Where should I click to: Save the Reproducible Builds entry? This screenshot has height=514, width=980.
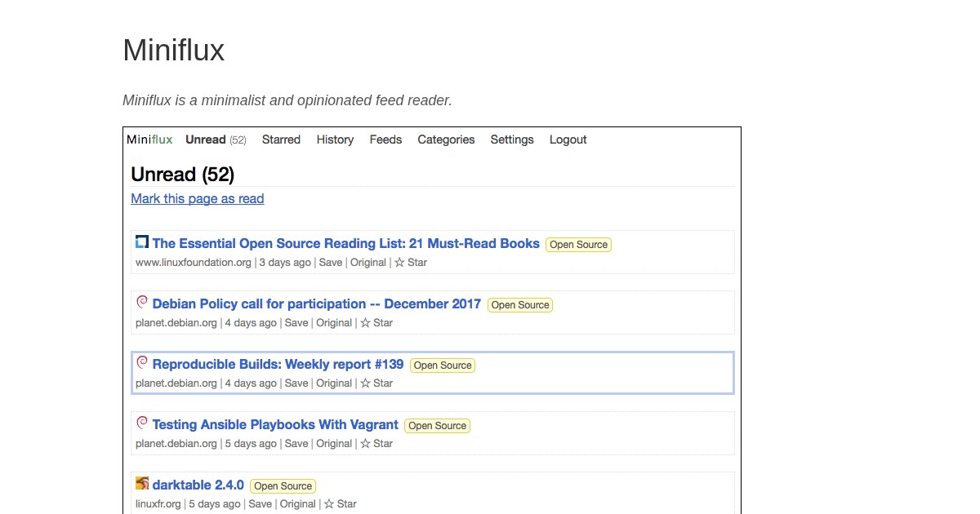296,383
